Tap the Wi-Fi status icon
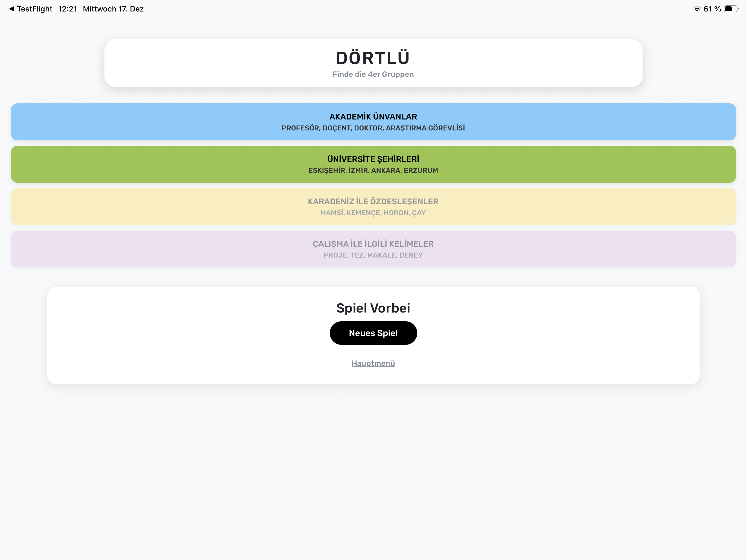The image size is (747, 560). [697, 9]
